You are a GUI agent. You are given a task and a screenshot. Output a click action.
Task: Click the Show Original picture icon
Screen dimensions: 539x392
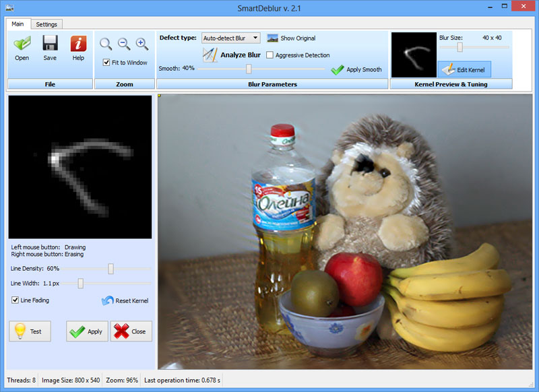[x=273, y=38]
